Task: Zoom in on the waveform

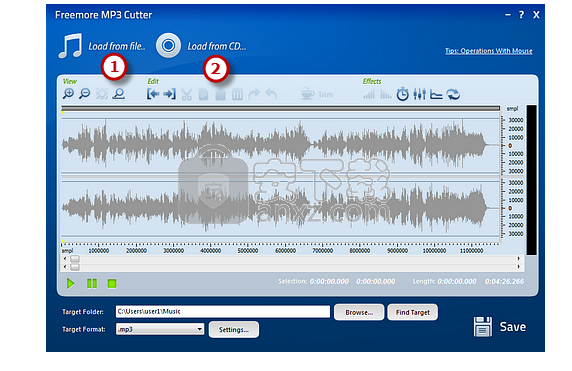Action: (68, 94)
